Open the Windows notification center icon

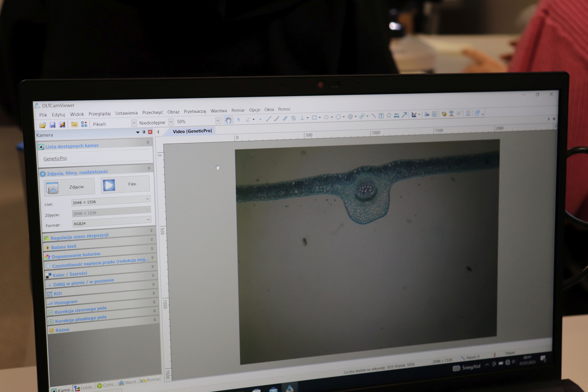tap(543, 359)
